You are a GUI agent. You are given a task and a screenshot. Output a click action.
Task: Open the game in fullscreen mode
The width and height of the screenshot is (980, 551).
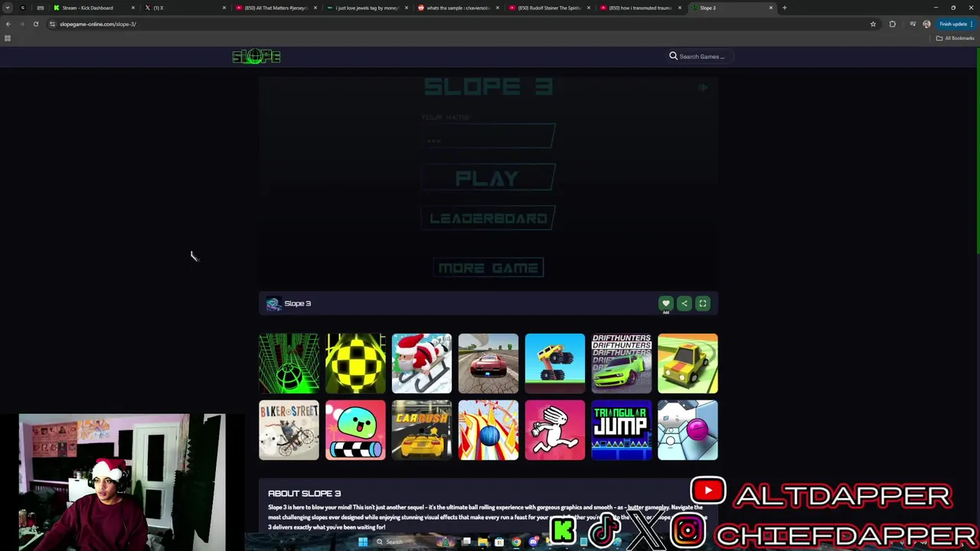pyautogui.click(x=703, y=304)
